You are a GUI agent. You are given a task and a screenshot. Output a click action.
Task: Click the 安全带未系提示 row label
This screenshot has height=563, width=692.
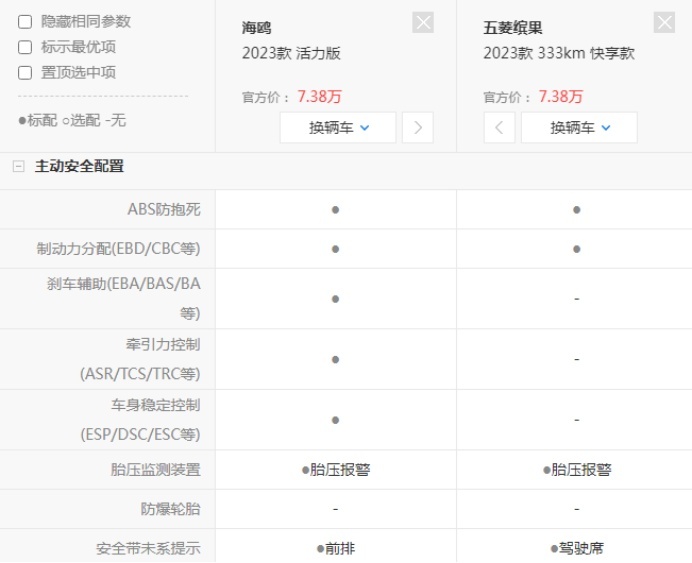tap(148, 548)
